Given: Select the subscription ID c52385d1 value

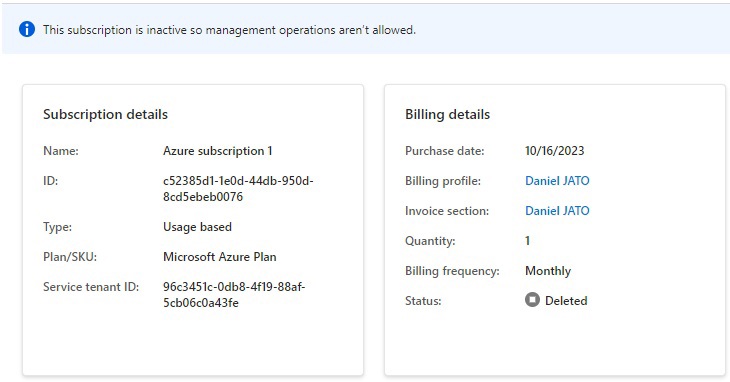Looking at the screenshot, I should (x=238, y=188).
